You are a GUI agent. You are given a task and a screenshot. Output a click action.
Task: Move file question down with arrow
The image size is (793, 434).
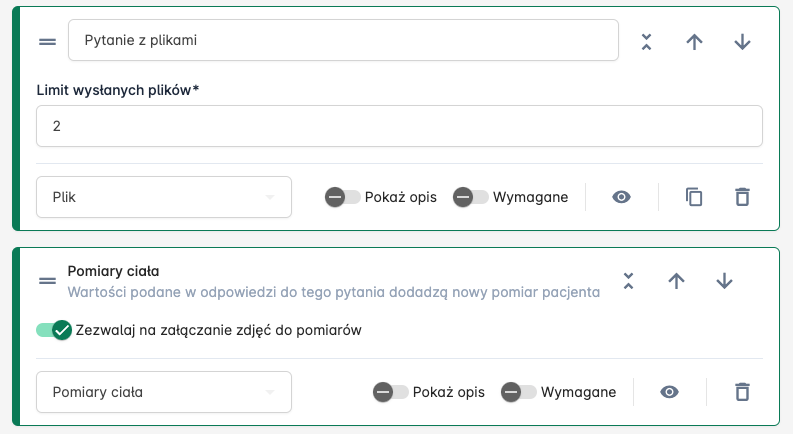click(x=742, y=41)
